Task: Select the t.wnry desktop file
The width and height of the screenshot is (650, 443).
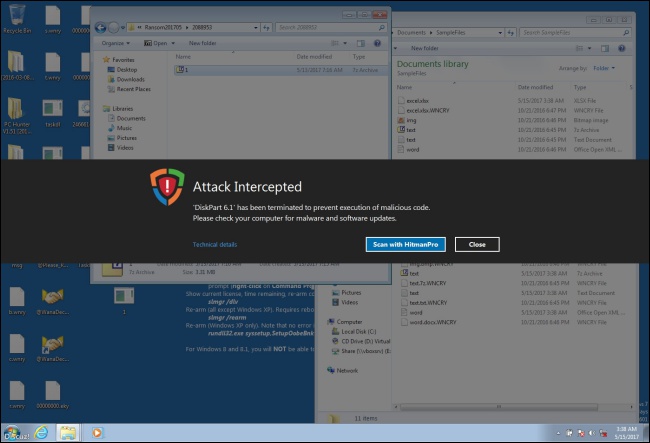Action: pyautogui.click(x=53, y=66)
